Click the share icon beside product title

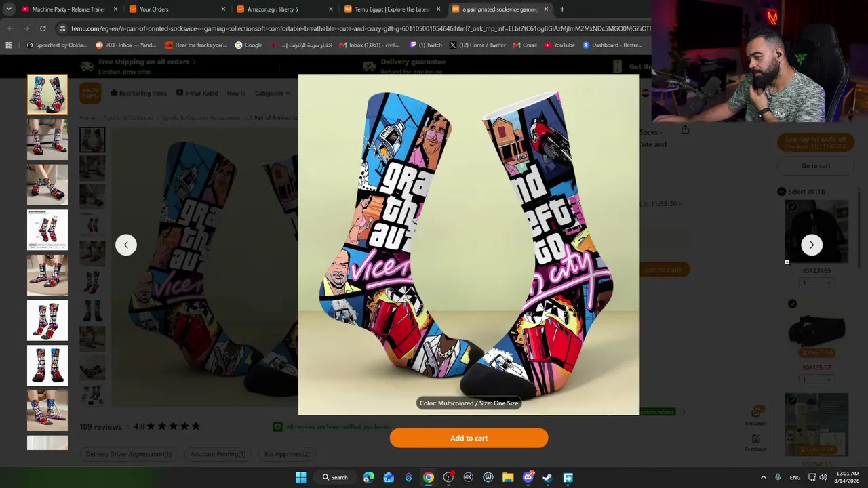coord(685,130)
